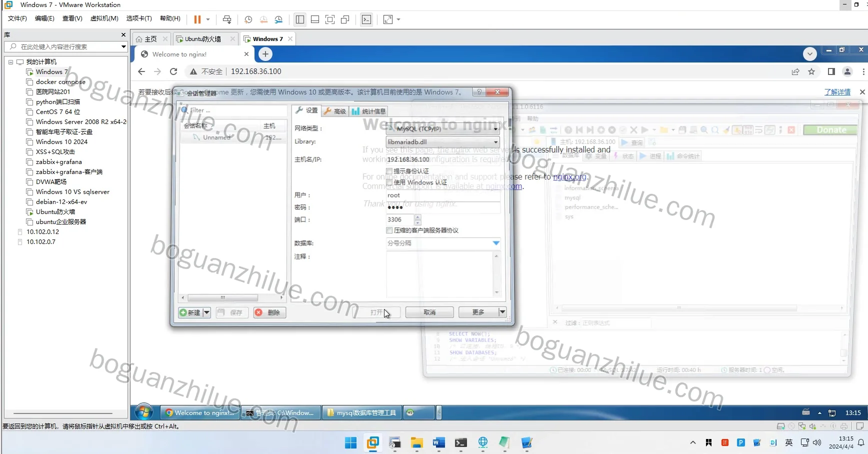The width and height of the screenshot is (868, 454).
Task: Click the 删除 session button
Action: click(x=269, y=312)
